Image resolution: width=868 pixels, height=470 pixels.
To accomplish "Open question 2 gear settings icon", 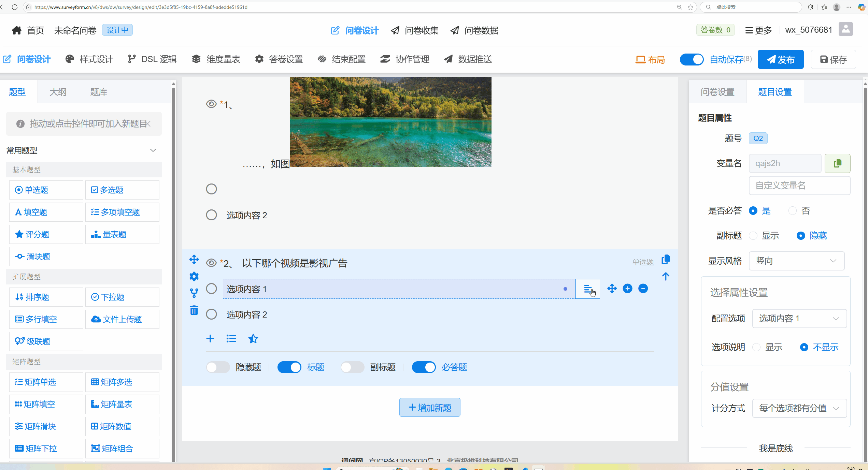I will point(194,276).
